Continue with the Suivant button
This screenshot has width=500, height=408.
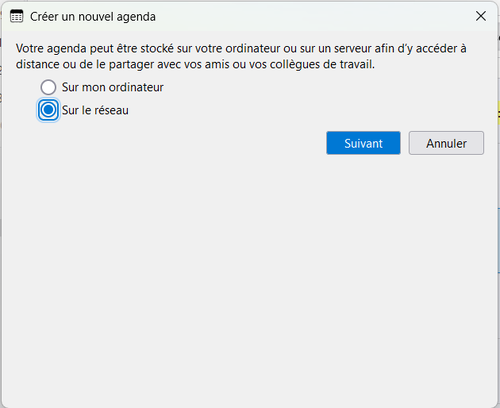coord(363,143)
